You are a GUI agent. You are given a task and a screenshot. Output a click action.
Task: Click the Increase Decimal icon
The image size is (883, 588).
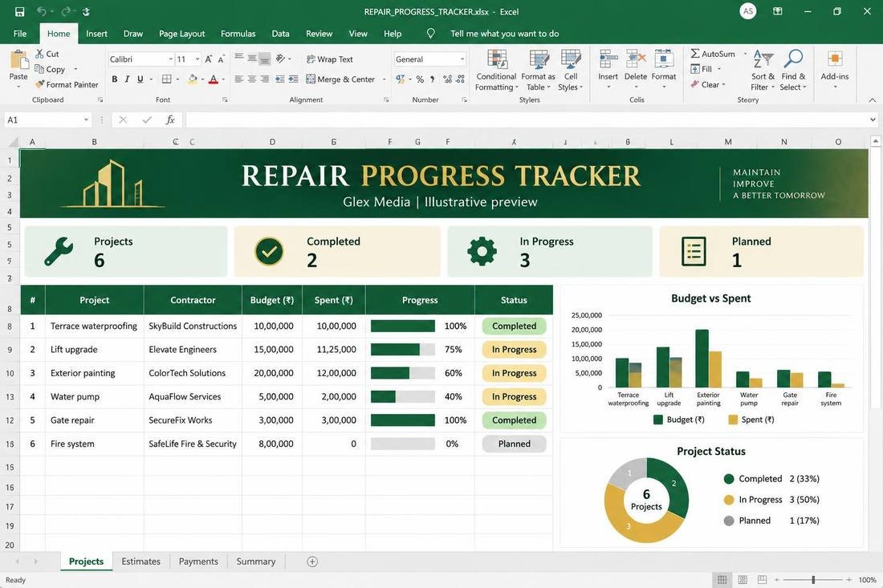[x=448, y=79]
